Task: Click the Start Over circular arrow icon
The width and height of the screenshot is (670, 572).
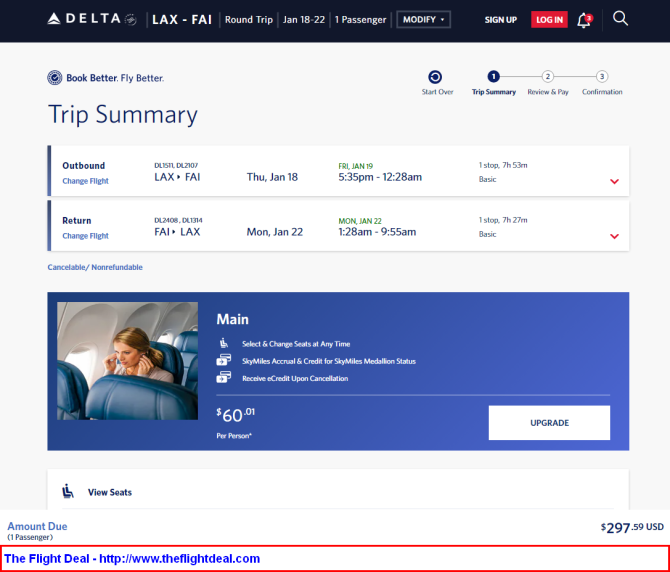Action: point(435,77)
